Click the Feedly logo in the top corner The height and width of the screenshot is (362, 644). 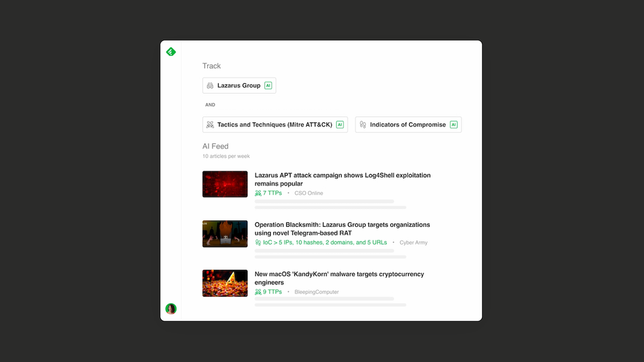[x=171, y=51]
